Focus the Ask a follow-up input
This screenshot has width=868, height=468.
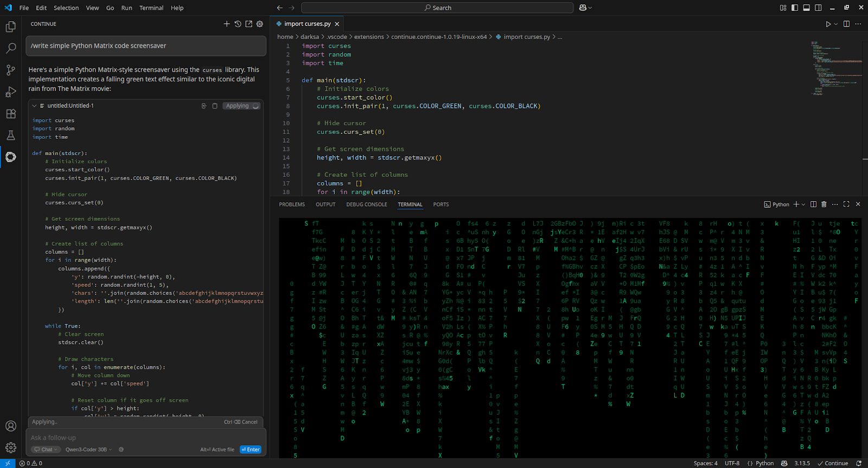coord(145,438)
